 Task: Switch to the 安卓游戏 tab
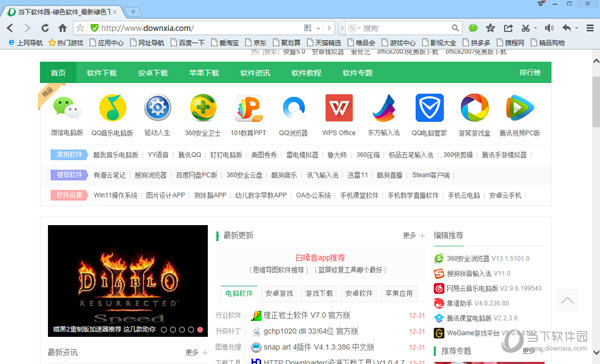pos(279,293)
